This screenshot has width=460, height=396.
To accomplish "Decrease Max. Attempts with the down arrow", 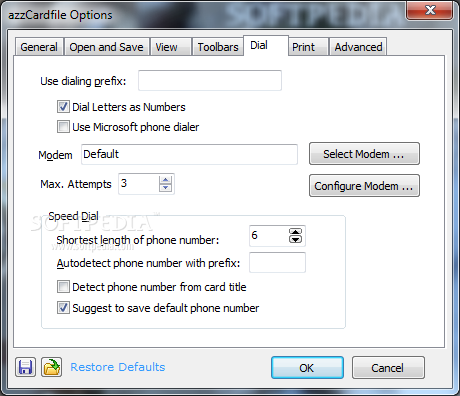I will click(x=166, y=188).
